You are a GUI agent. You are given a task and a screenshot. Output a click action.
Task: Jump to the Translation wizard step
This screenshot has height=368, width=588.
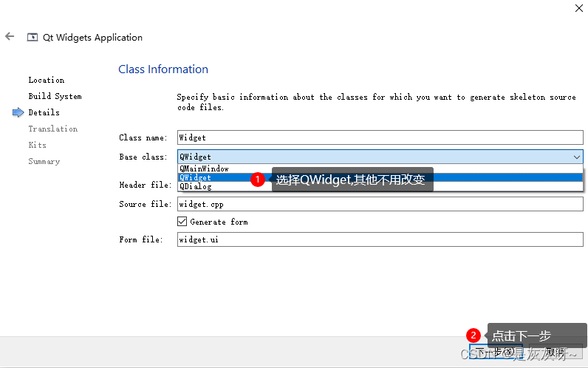click(52, 129)
